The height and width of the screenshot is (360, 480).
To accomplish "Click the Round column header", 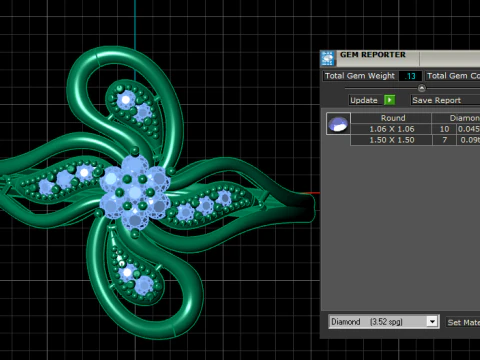I will pos(392,118).
